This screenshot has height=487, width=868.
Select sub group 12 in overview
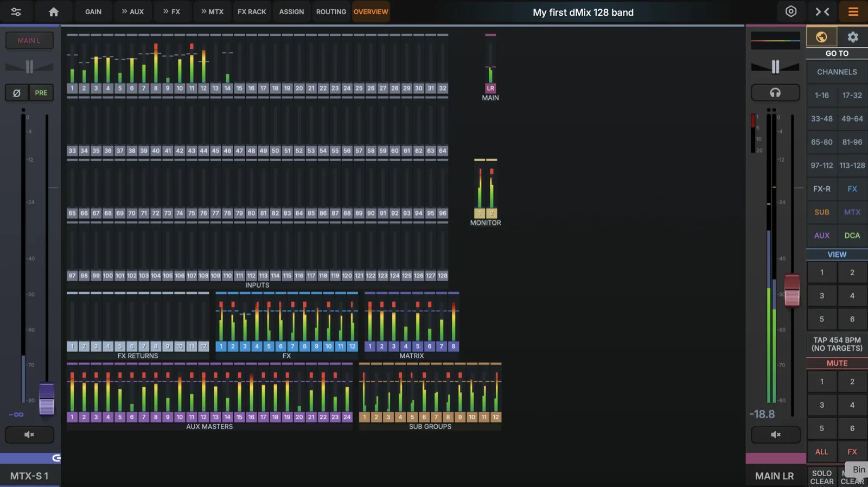pos(496,417)
